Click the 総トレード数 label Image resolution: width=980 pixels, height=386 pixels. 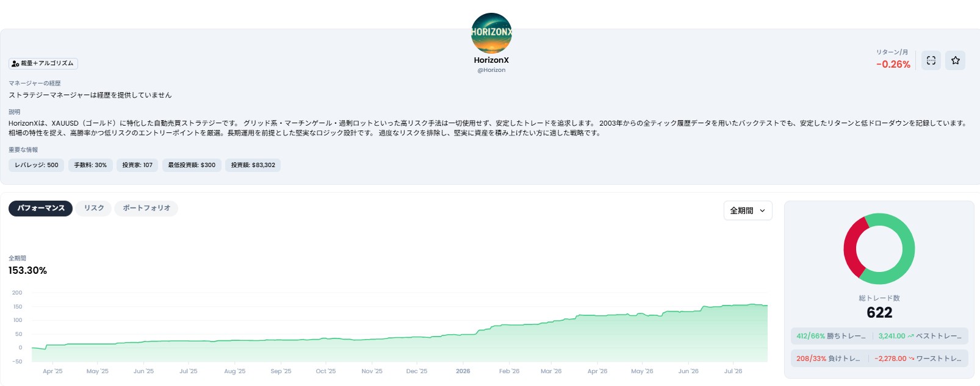click(x=879, y=298)
